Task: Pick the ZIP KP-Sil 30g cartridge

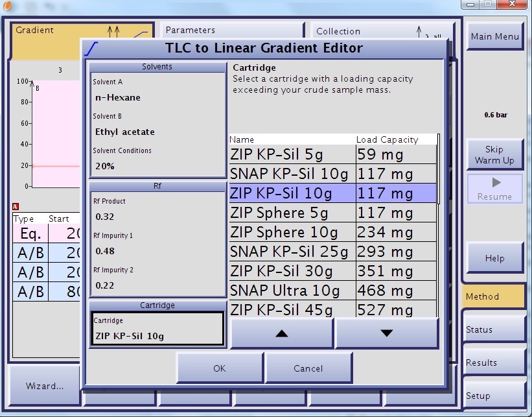Action: (332, 270)
